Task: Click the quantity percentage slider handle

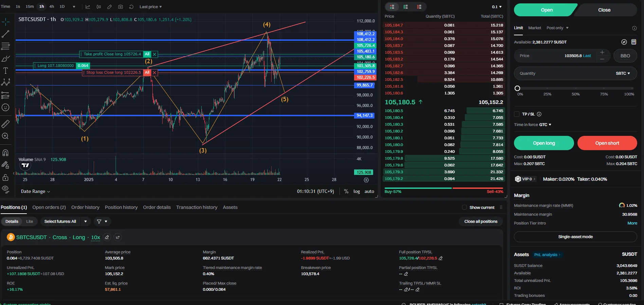Action: tap(517, 88)
